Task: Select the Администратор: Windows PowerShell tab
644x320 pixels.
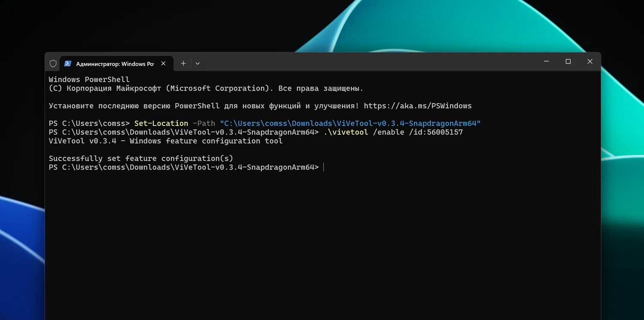Action: (x=115, y=64)
